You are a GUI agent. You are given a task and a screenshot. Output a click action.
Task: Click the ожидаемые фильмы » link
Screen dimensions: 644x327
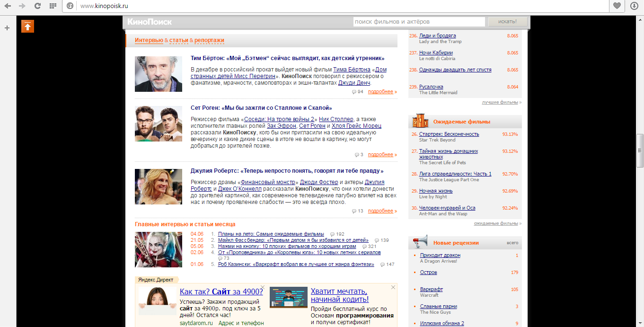498,223
